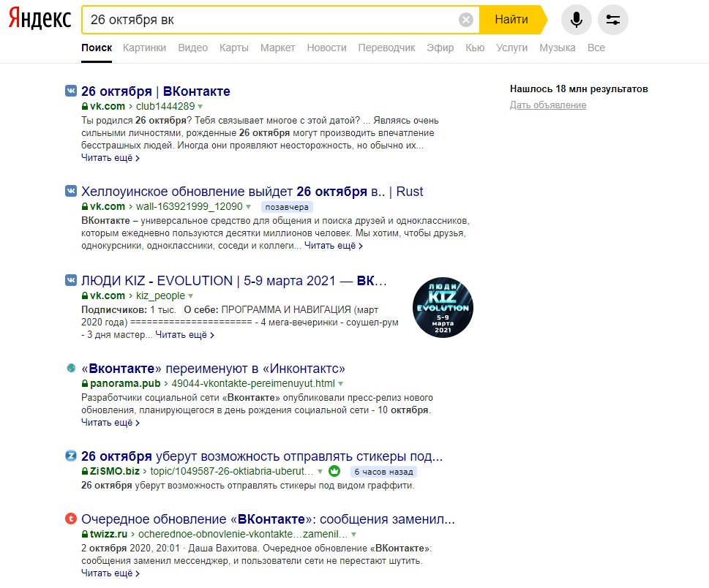Image resolution: width=709 pixels, height=588 pixels.
Task: Click the Найти search button
Action: pos(512,20)
